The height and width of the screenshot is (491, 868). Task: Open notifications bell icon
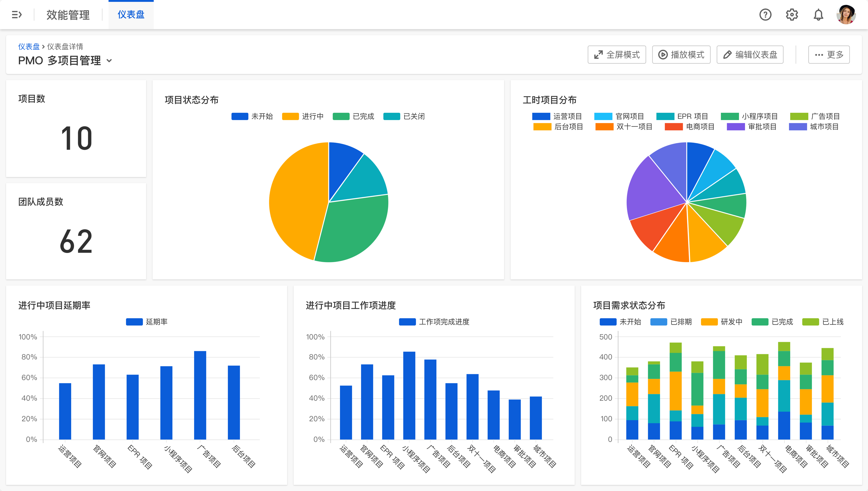click(819, 14)
